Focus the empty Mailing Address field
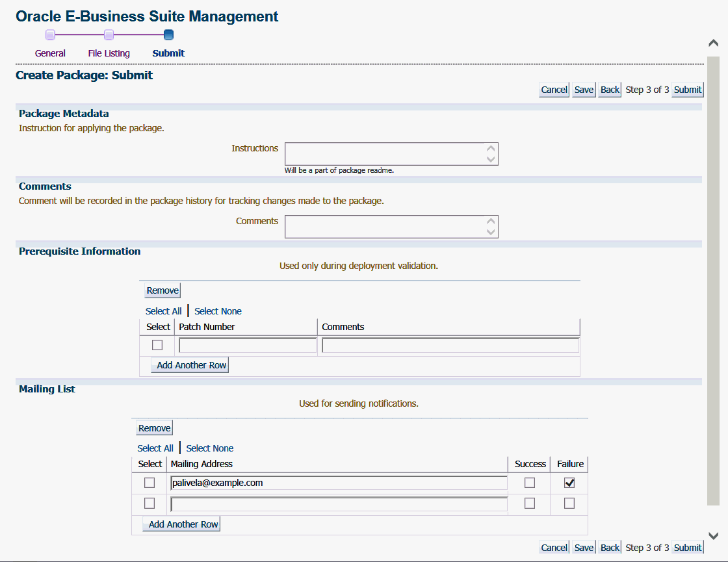 (x=339, y=504)
